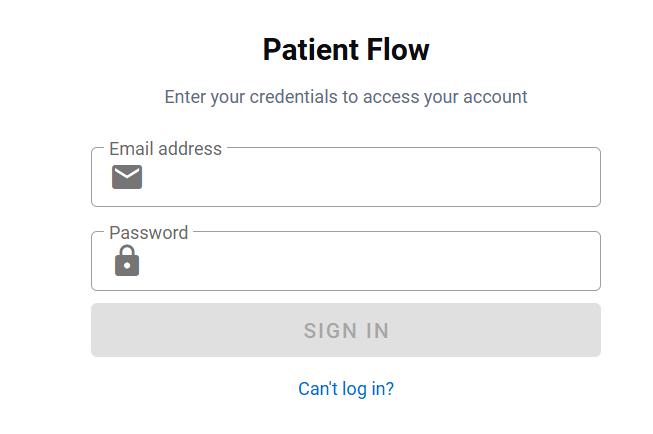Image resolution: width=653 pixels, height=434 pixels.
Task: Tap the gray padlock password icon
Action: 127,261
